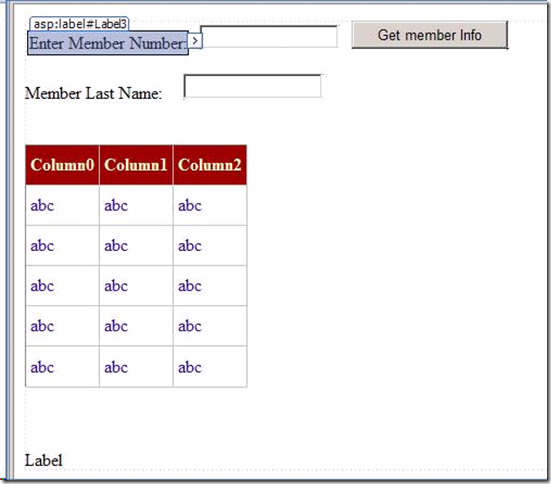
Task: Select last row abc cell under Column2
Action: 210,367
